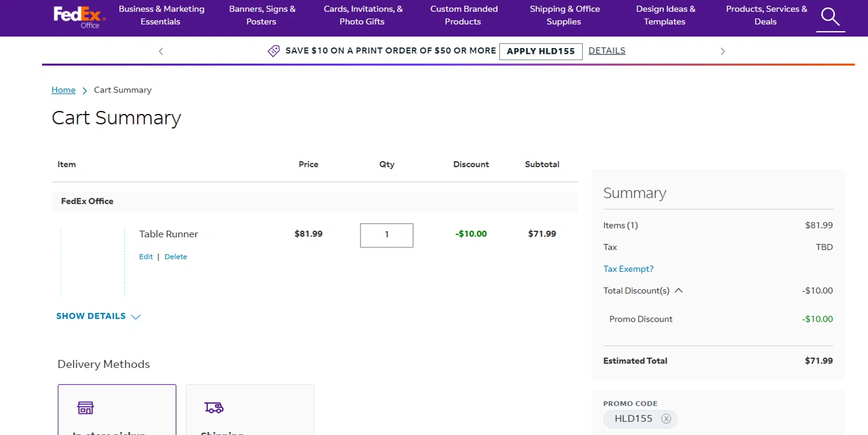Click the Promo Discount row label
The height and width of the screenshot is (435, 868).
coord(641,319)
